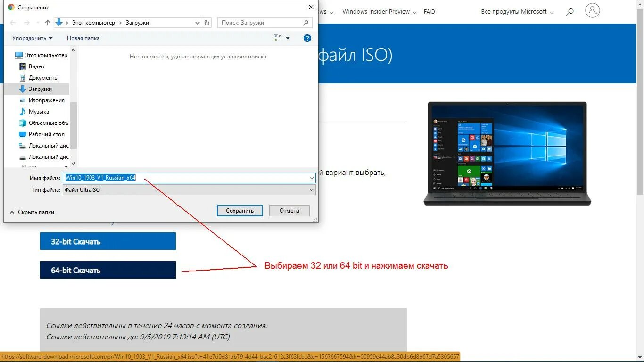Click the account sign-in avatar
The image size is (644, 362).
tap(593, 11)
